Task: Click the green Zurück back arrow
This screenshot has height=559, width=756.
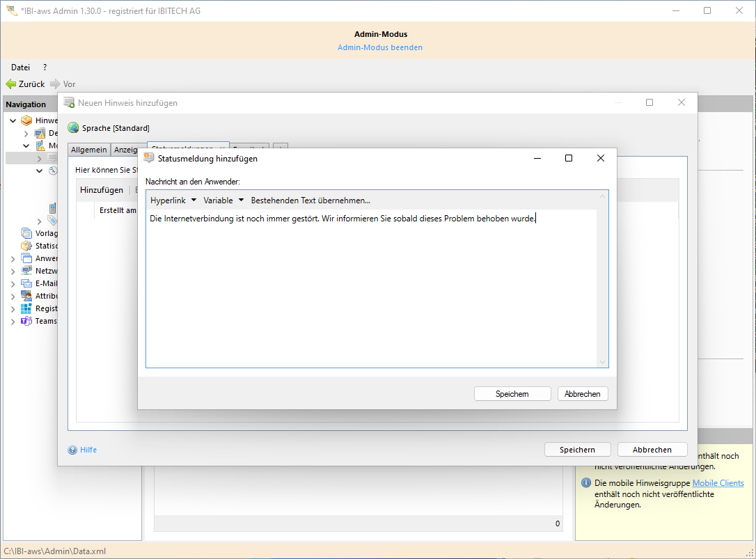Action: point(11,84)
